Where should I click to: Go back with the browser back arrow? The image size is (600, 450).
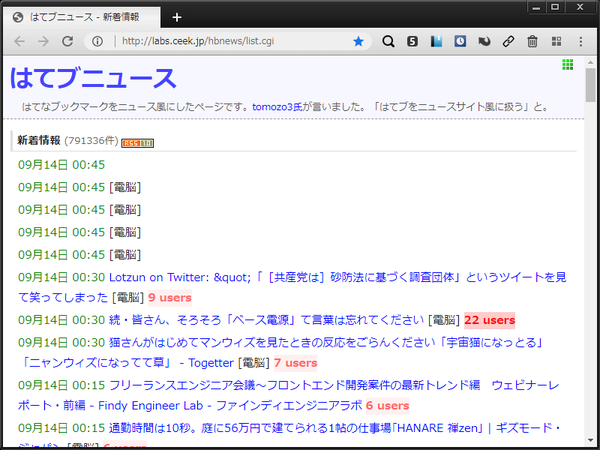pyautogui.click(x=20, y=41)
